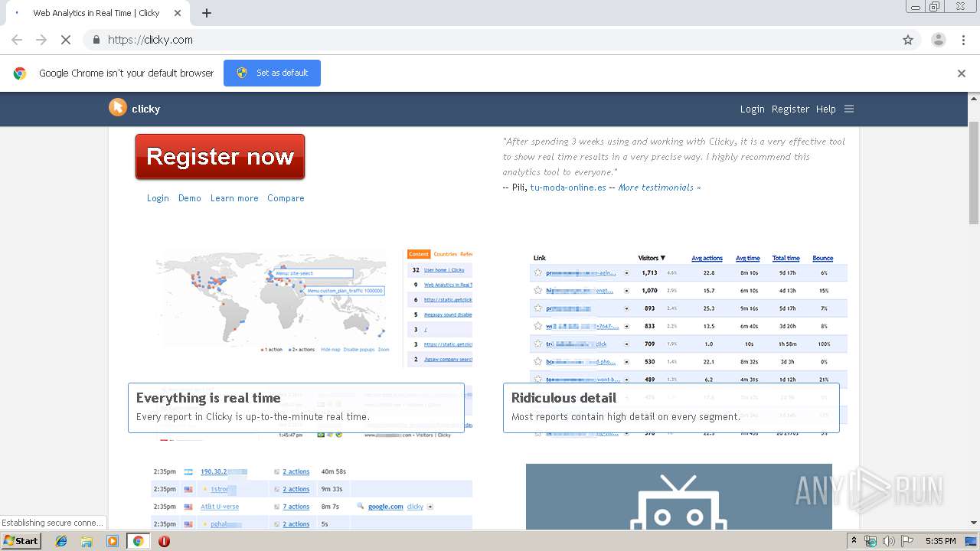Click Register in the top navigation
Image resolution: width=980 pixels, height=551 pixels.
pyautogui.click(x=790, y=109)
